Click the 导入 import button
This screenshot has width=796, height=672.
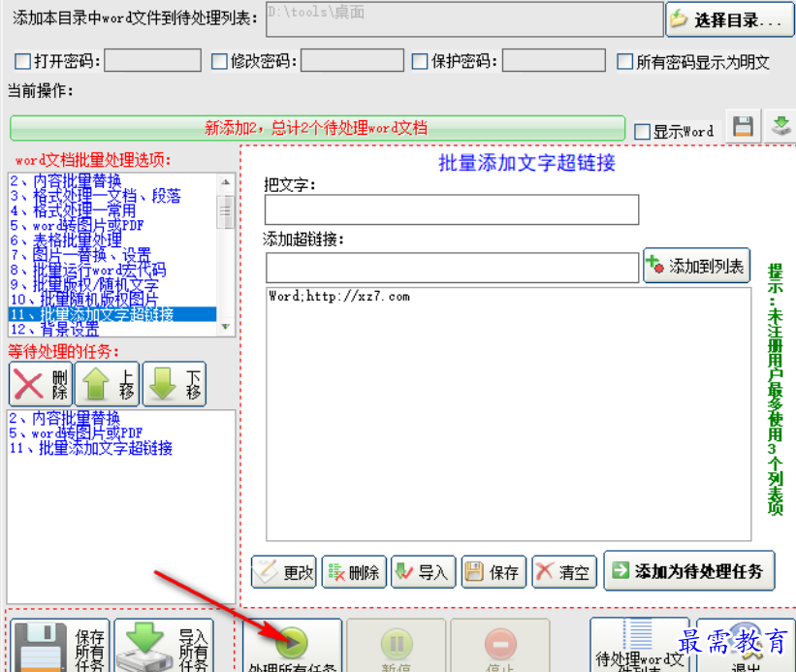(424, 572)
